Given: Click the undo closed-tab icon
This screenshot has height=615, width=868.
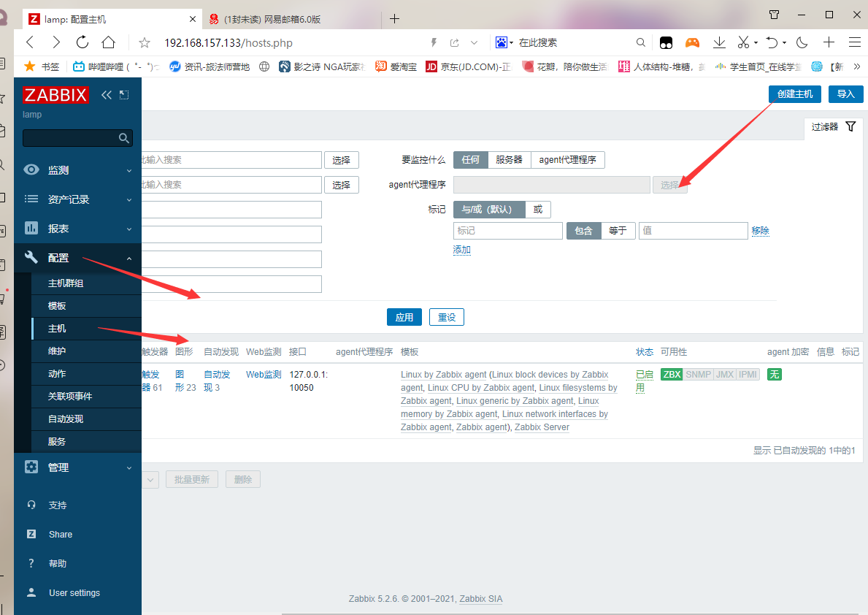Looking at the screenshot, I should [x=772, y=42].
